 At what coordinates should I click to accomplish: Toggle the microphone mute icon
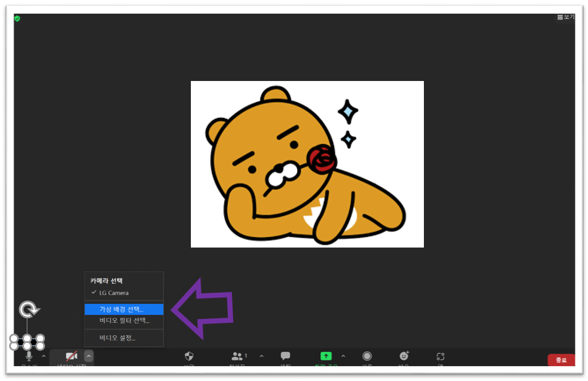(x=29, y=356)
